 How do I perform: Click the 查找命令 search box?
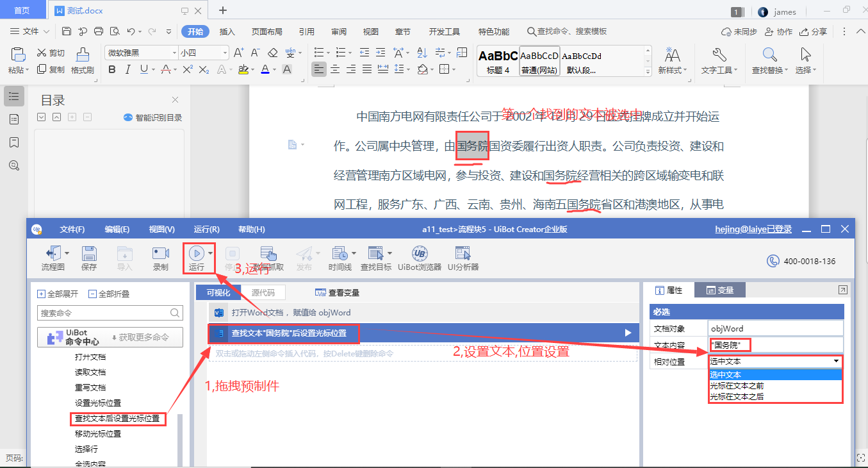pos(567,31)
